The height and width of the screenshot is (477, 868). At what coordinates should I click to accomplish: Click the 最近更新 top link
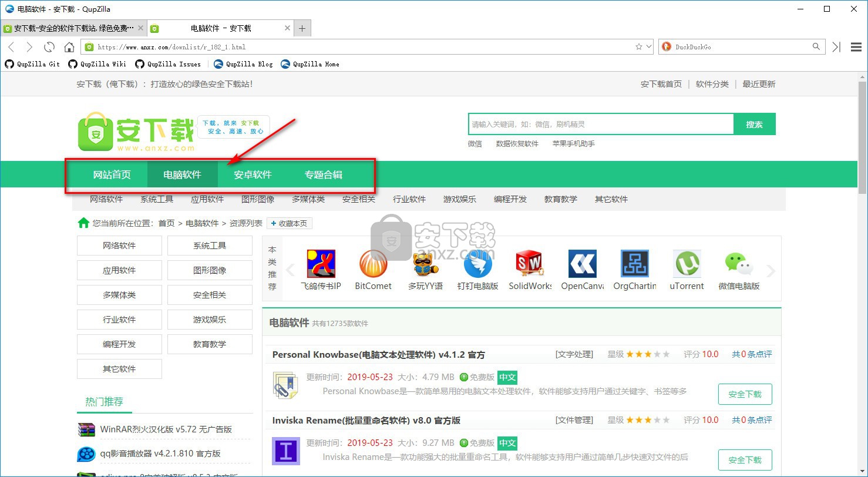(759, 84)
